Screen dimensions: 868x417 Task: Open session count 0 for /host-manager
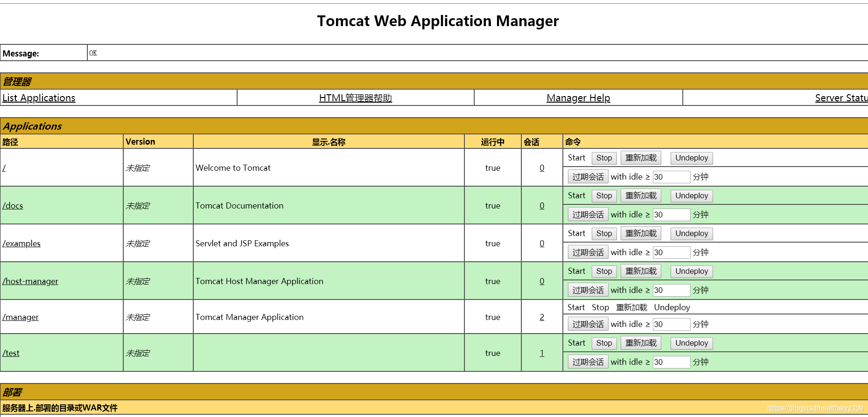coord(542,281)
